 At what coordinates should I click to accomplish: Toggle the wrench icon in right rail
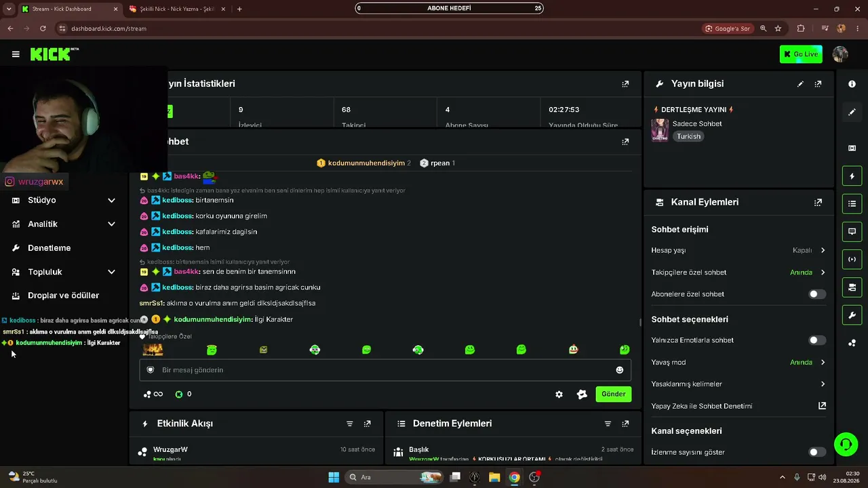click(x=852, y=315)
